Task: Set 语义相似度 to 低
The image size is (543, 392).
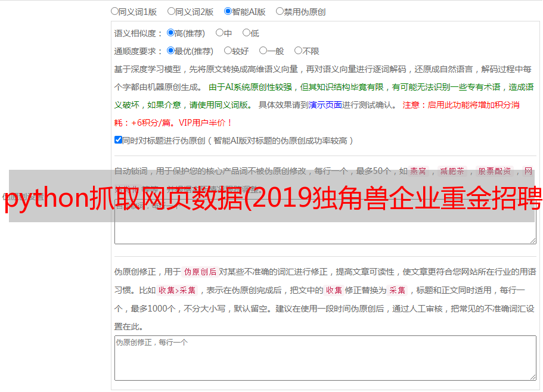Action: (x=246, y=33)
